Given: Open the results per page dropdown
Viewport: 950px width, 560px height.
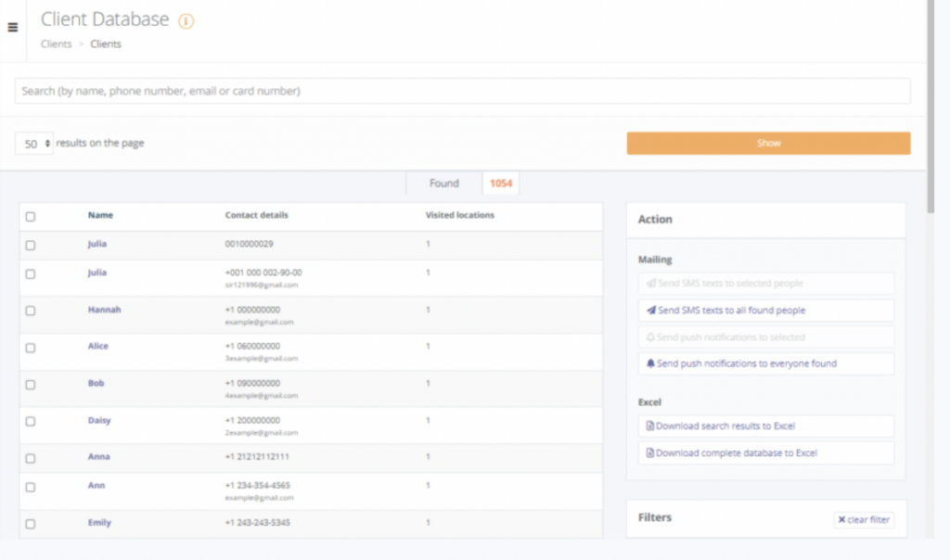Looking at the screenshot, I should [x=34, y=144].
